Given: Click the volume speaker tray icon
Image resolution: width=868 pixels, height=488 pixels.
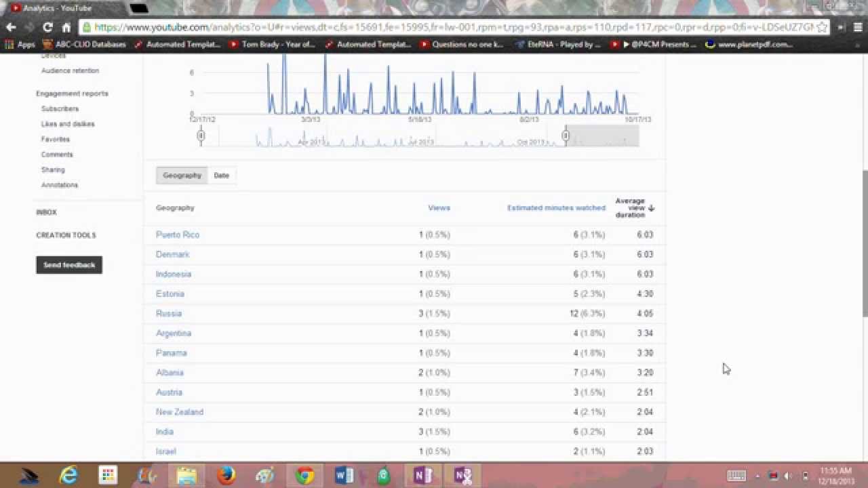Looking at the screenshot, I should tap(787, 476).
